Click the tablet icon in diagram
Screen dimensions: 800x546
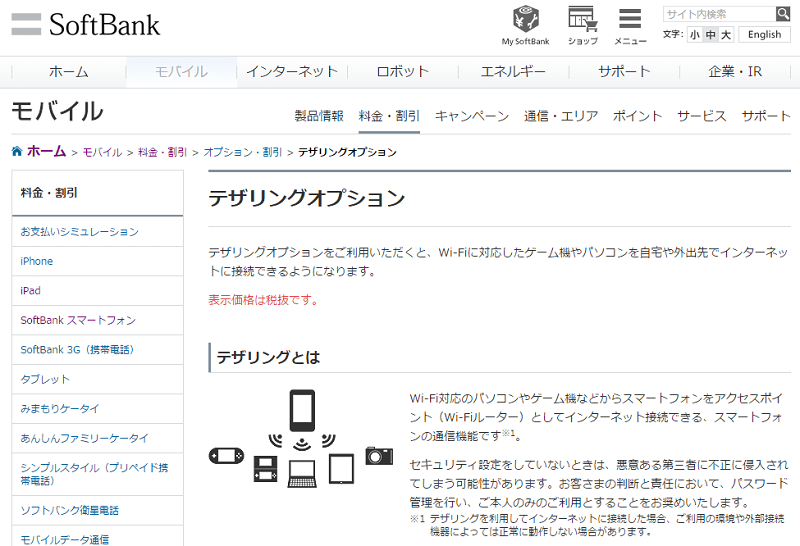pyautogui.click(x=341, y=468)
